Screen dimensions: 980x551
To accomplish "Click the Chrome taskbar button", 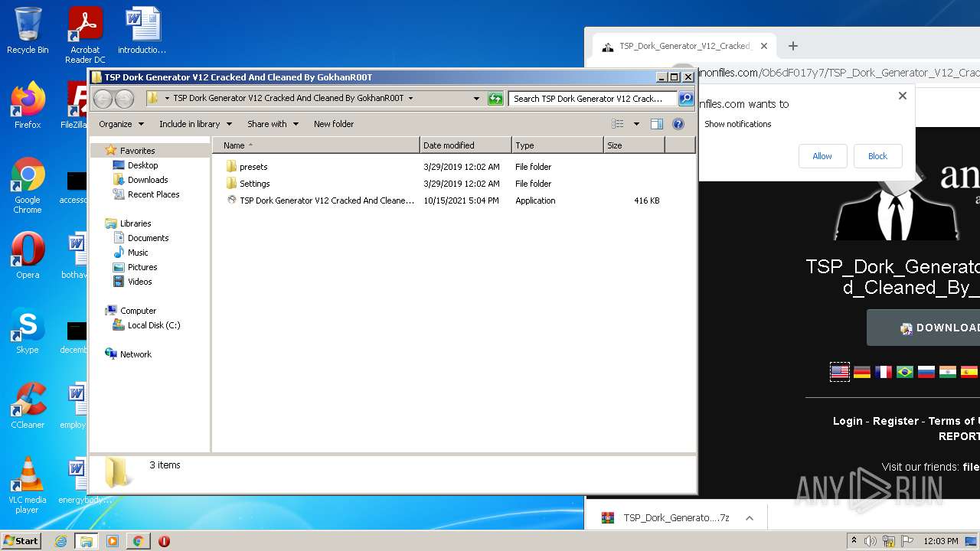I will 138,541.
